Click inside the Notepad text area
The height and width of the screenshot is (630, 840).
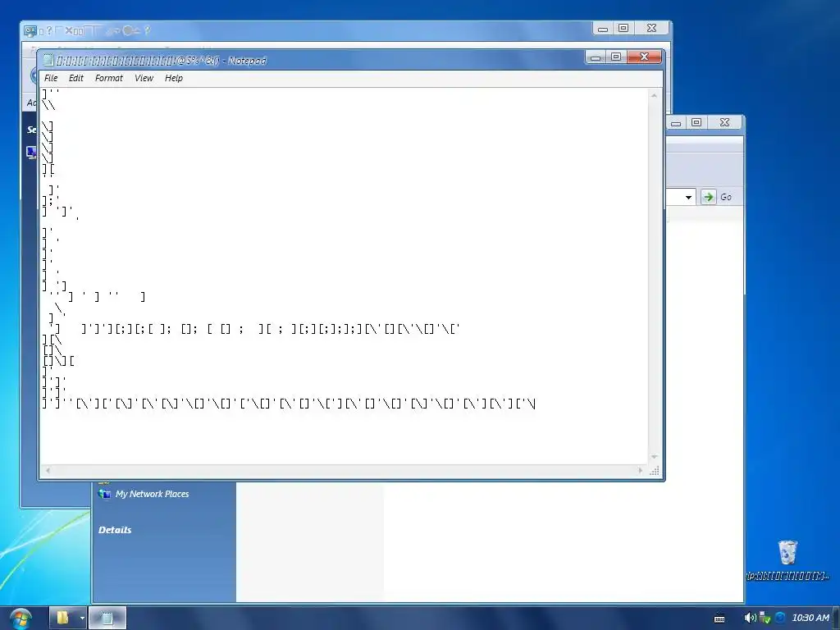343,276
